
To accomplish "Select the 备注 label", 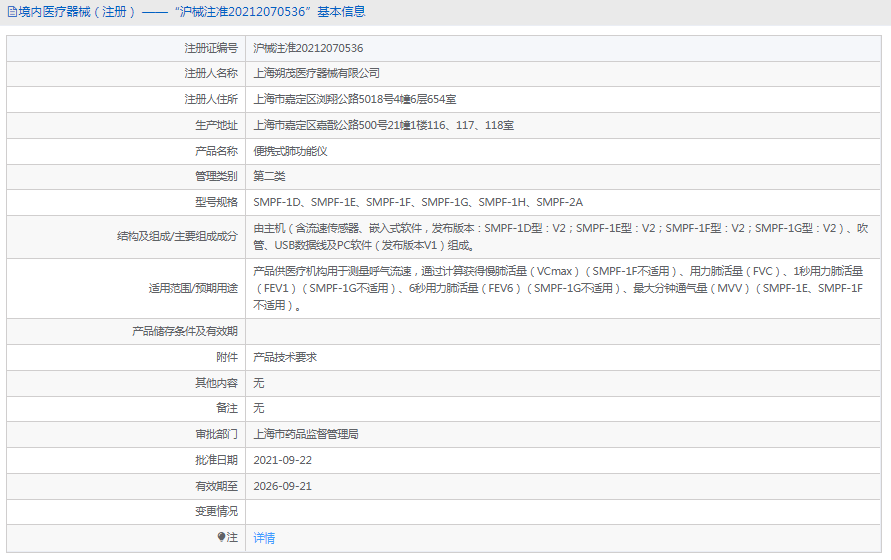I will 227,408.
